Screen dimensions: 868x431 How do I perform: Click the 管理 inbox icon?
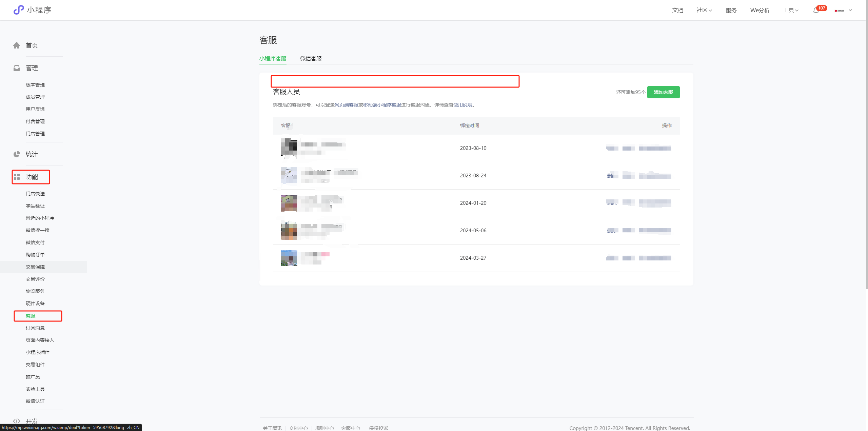[17, 68]
